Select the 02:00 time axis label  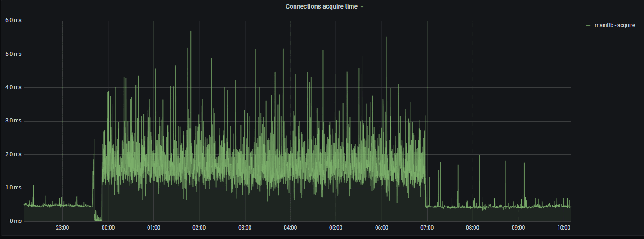[199, 228]
